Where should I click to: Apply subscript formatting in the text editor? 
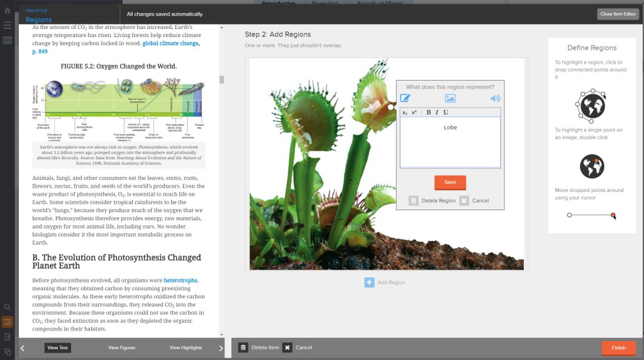click(405, 113)
